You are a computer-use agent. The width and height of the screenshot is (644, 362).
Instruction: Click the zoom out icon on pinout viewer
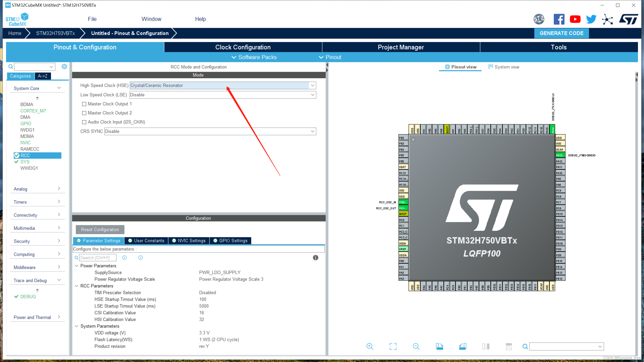click(416, 347)
